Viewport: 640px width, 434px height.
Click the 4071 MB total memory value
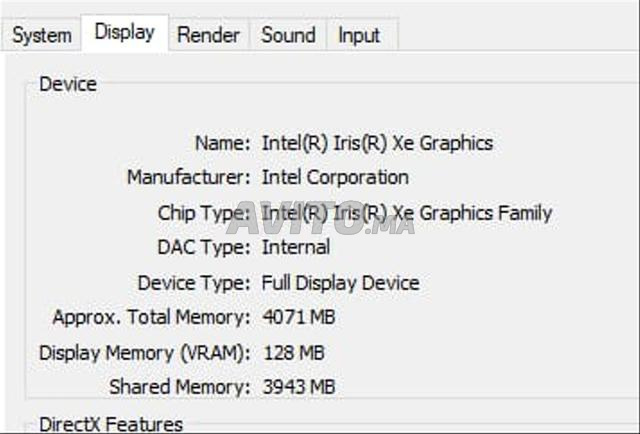click(x=298, y=317)
